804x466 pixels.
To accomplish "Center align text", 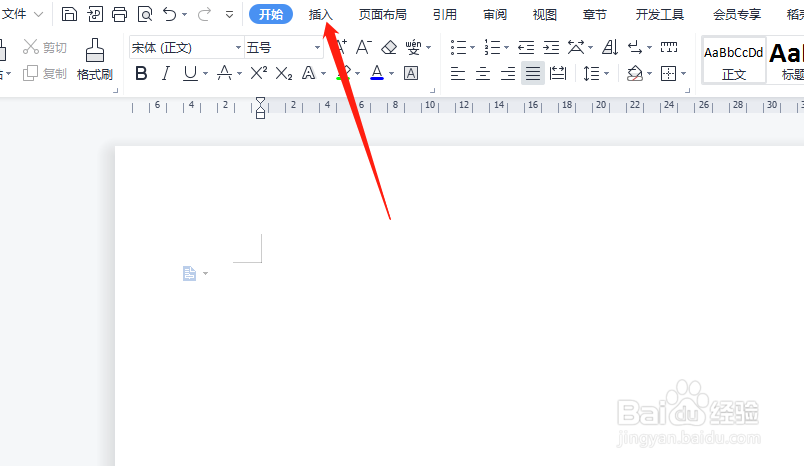I will click(x=483, y=74).
